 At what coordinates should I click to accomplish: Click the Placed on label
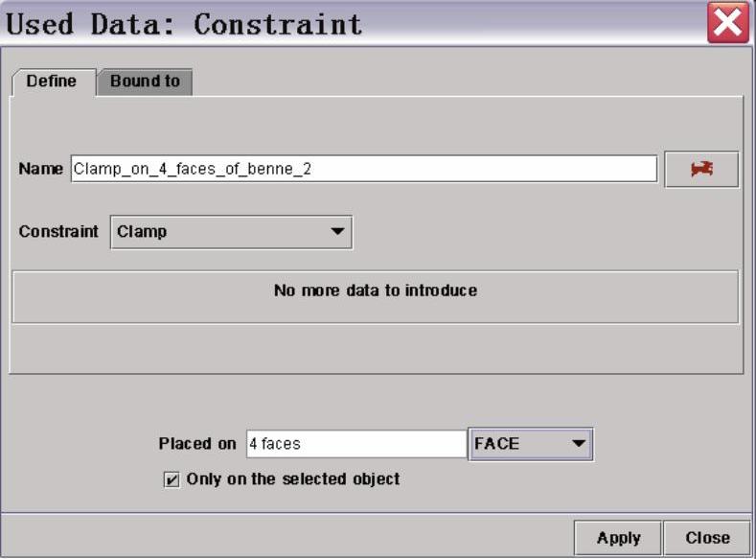tap(196, 444)
